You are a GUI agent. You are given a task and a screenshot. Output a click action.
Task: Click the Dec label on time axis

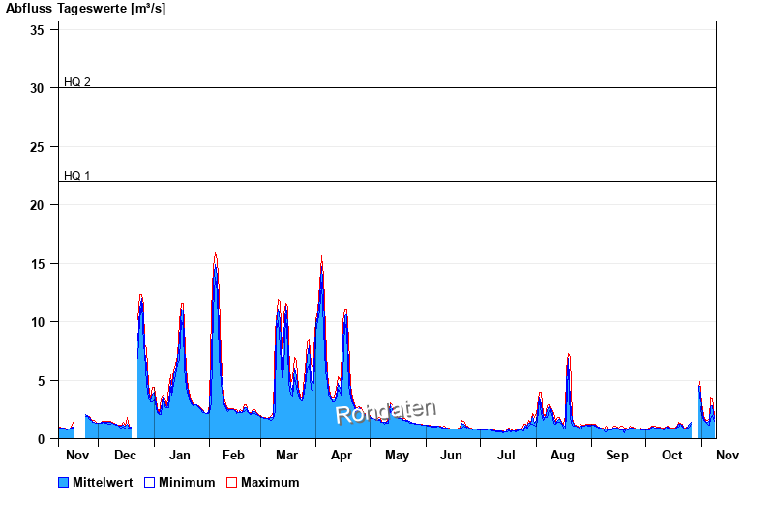click(125, 455)
